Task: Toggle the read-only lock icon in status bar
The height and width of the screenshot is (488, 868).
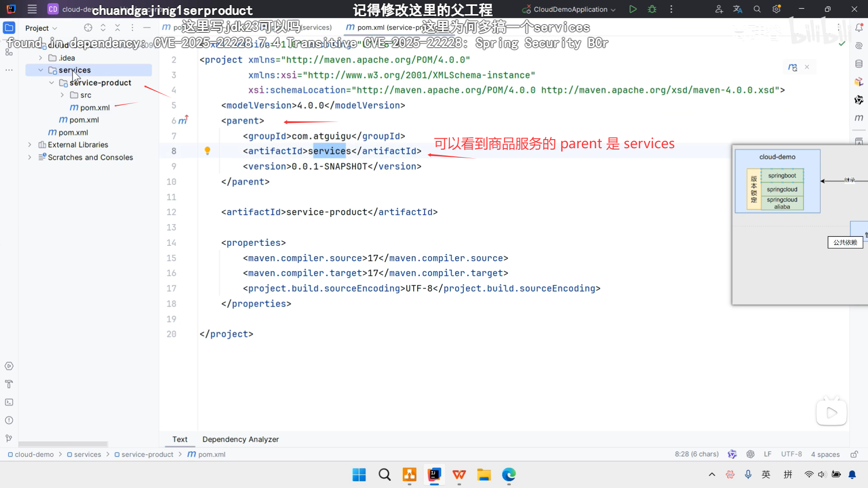Action: pos(854,454)
